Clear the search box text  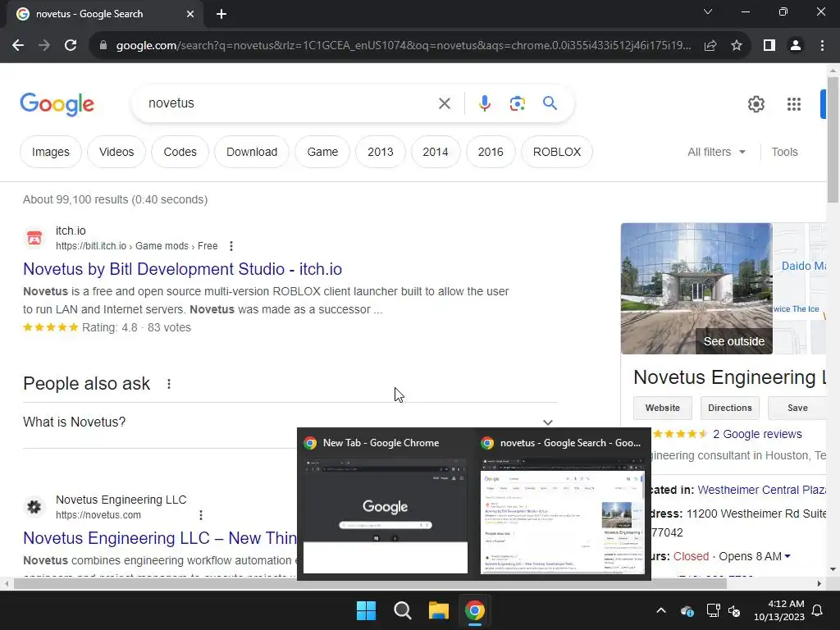(x=444, y=103)
